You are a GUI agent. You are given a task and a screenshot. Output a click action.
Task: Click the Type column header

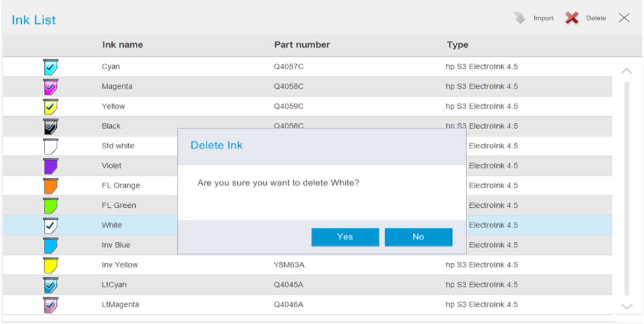click(457, 45)
